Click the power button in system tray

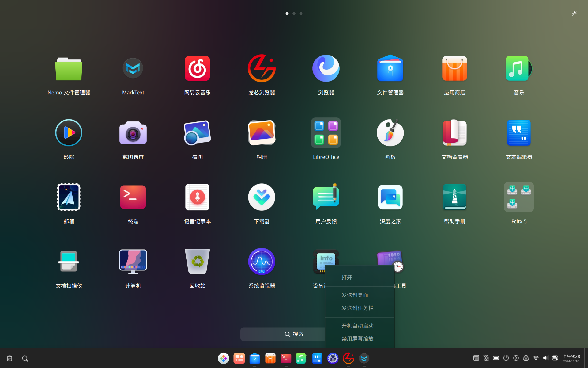point(506,358)
